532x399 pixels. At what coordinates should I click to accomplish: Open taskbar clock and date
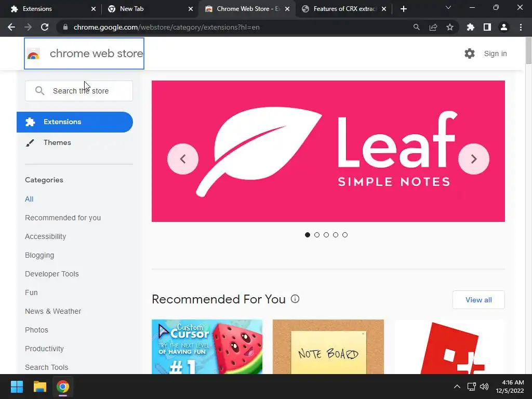coord(510,387)
